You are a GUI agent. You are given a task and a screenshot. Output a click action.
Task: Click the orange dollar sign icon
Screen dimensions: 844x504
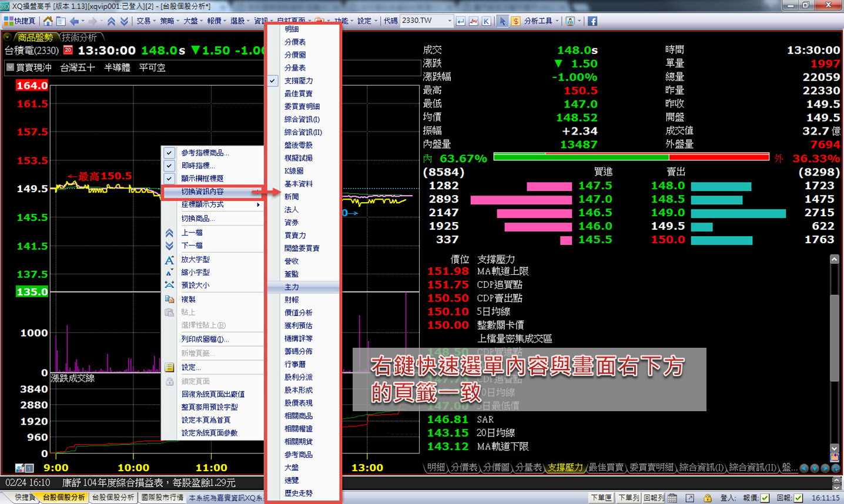[x=515, y=21]
